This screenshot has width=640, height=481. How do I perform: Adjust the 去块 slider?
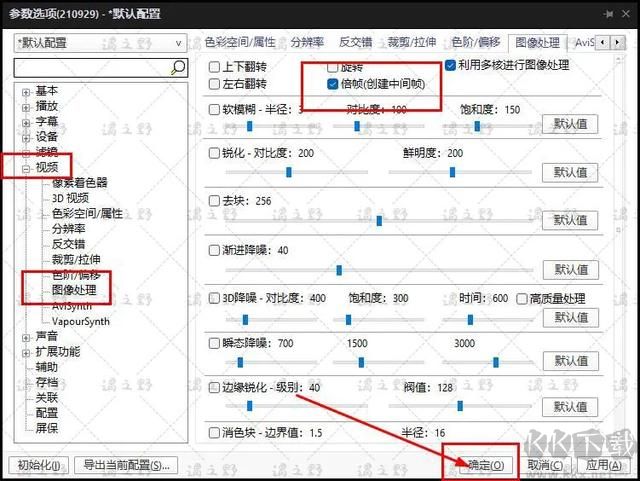pyautogui.click(x=379, y=221)
